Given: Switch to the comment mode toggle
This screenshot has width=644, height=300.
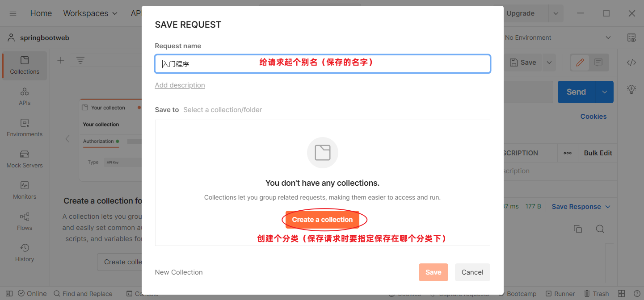Looking at the screenshot, I should click(x=598, y=62).
